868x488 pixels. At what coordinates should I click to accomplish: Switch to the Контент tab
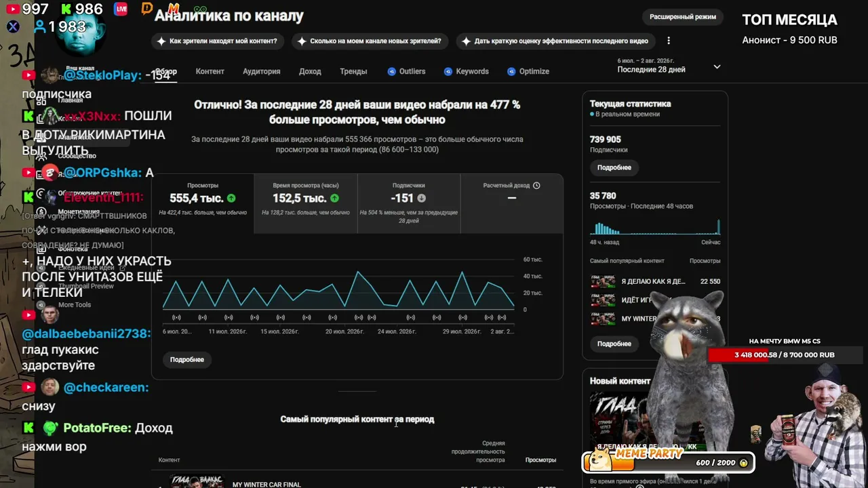(210, 71)
